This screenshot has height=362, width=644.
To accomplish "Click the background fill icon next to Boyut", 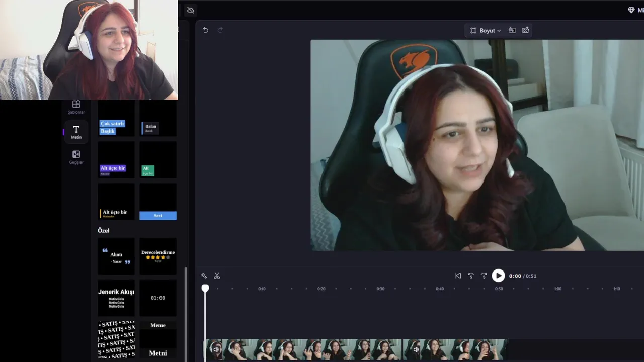I will (x=512, y=30).
